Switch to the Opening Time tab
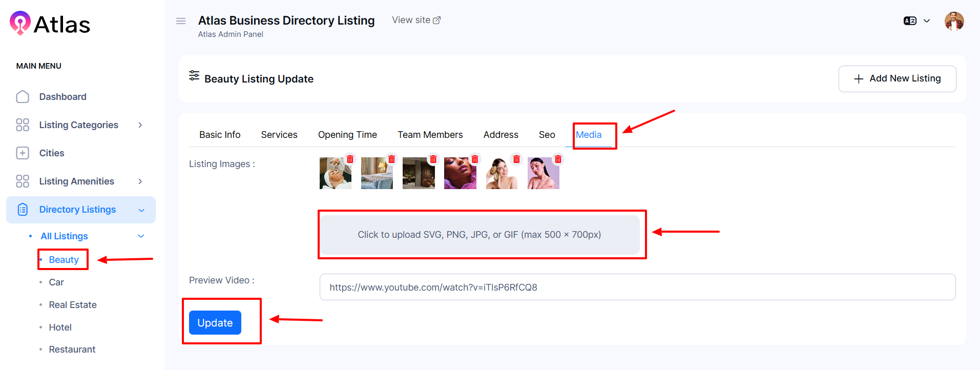The height and width of the screenshot is (370, 980). [x=347, y=135]
